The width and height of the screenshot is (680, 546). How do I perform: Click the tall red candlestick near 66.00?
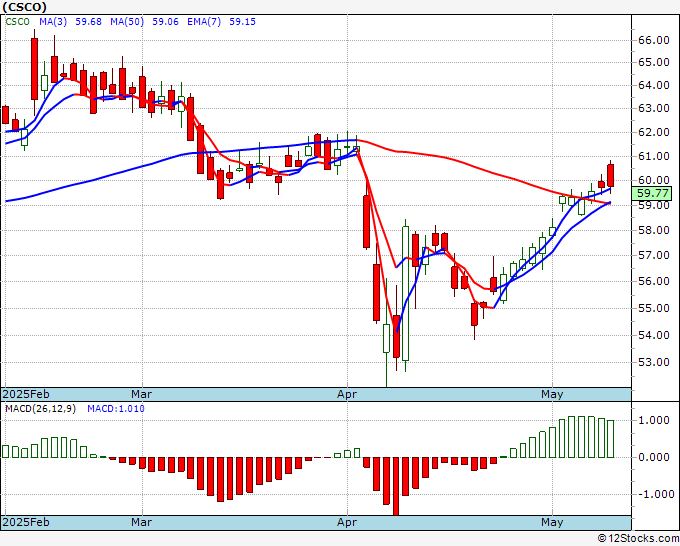click(x=34, y=69)
